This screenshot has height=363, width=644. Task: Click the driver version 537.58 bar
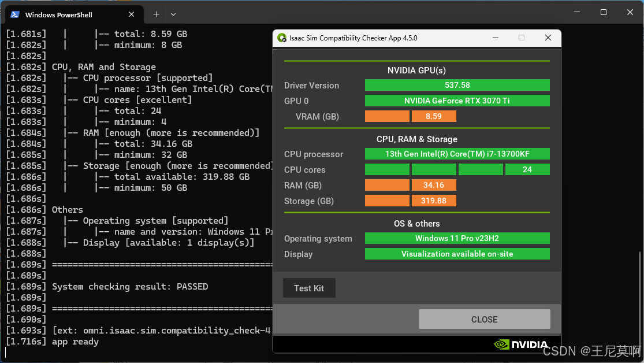point(457,85)
